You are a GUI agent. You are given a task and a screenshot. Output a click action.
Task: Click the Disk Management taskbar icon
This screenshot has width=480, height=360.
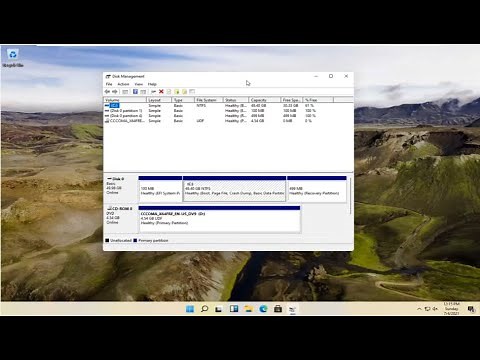292,309
